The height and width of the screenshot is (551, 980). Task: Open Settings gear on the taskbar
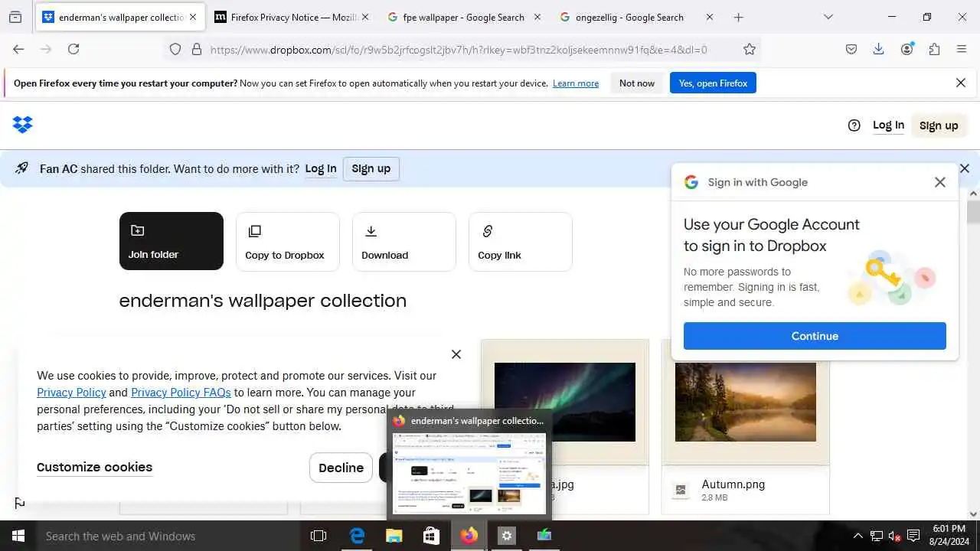(506, 536)
